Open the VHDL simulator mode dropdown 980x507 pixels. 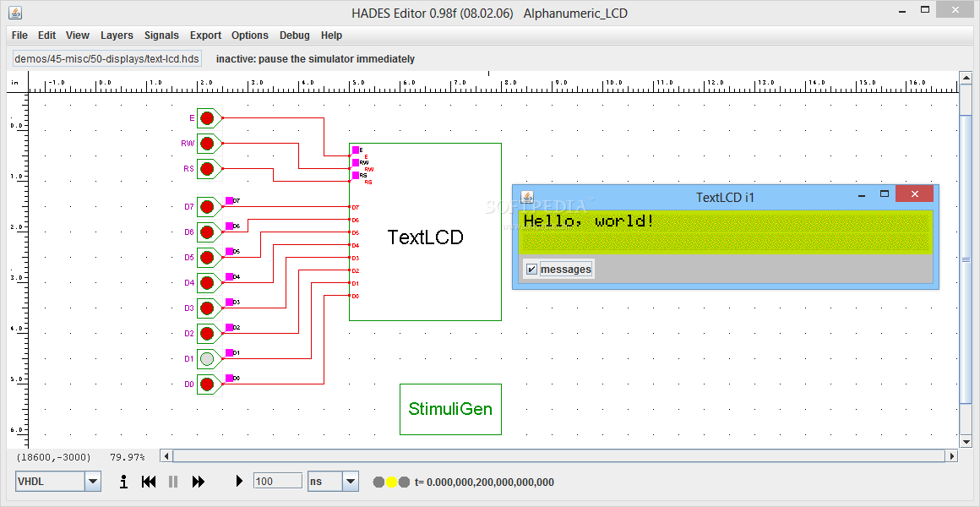(92, 482)
